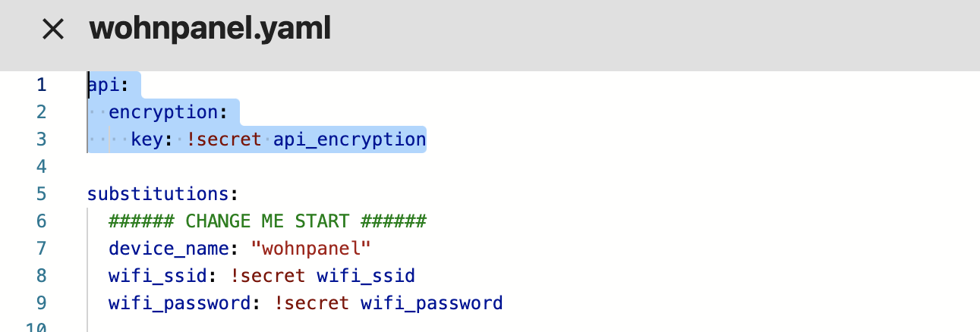Click line number 7 in gutter

(41, 249)
